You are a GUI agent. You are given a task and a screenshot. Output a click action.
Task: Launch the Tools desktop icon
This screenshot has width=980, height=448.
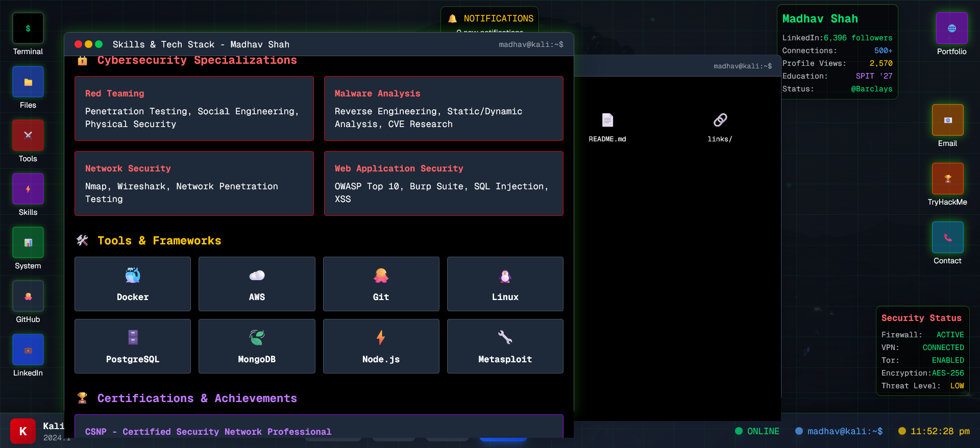tap(28, 135)
